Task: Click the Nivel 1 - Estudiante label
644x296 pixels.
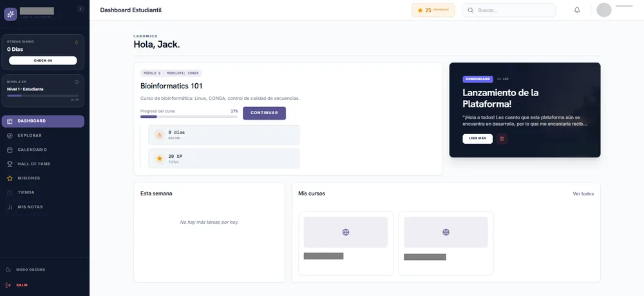Action: (25, 89)
